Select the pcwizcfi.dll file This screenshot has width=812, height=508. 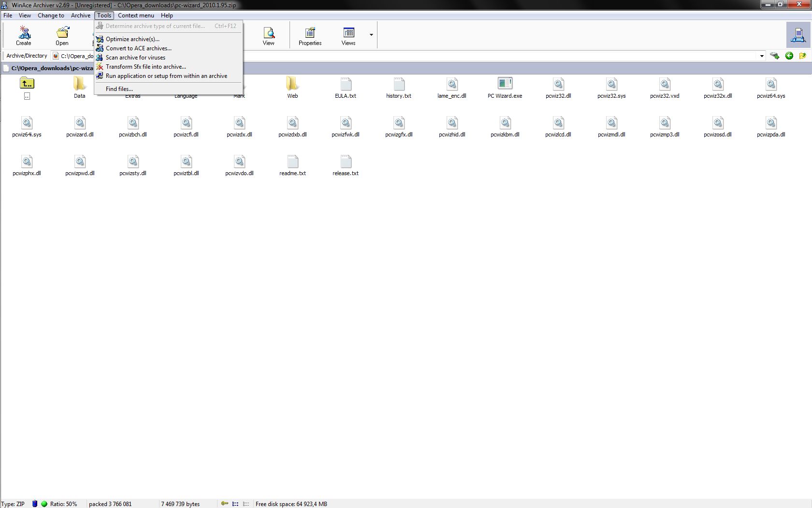click(x=186, y=127)
